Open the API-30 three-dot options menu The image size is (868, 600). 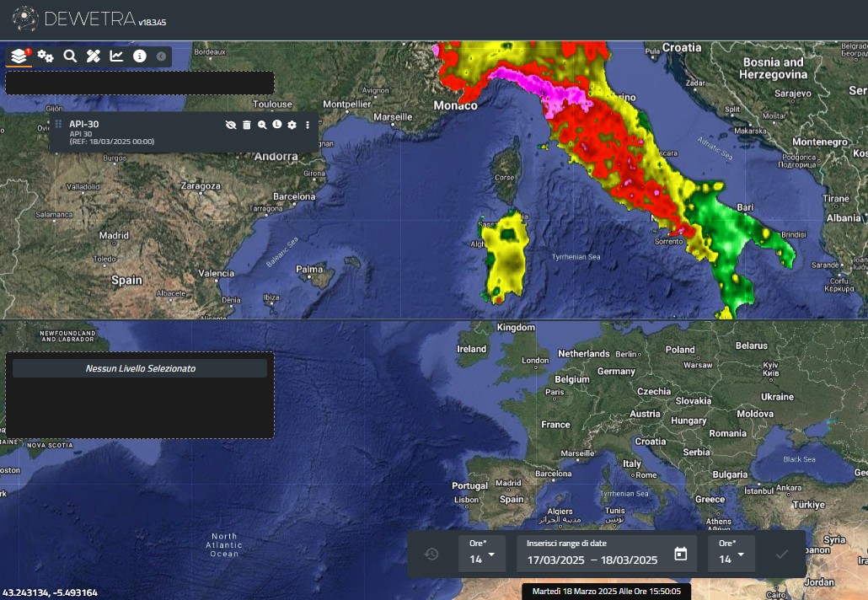pos(308,125)
